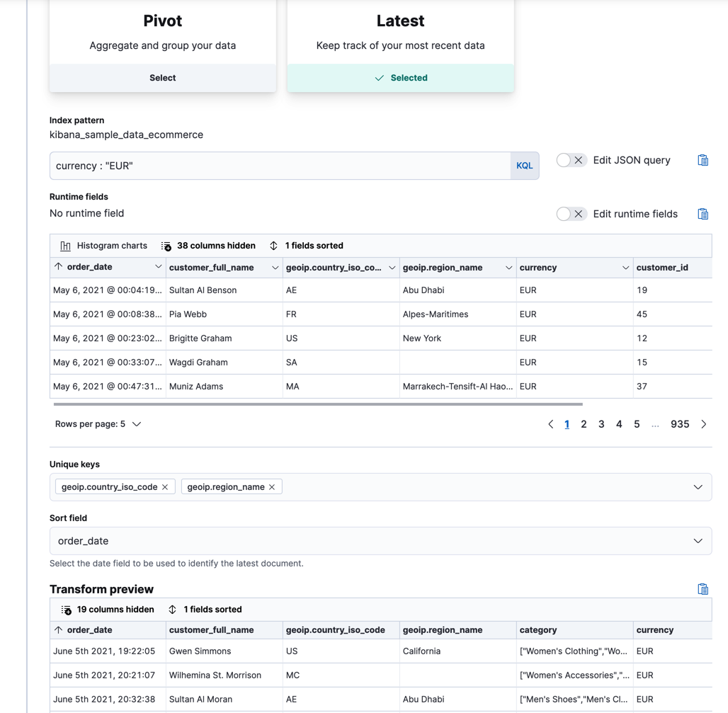Copy runtime fields using the clipboard icon

(x=703, y=213)
